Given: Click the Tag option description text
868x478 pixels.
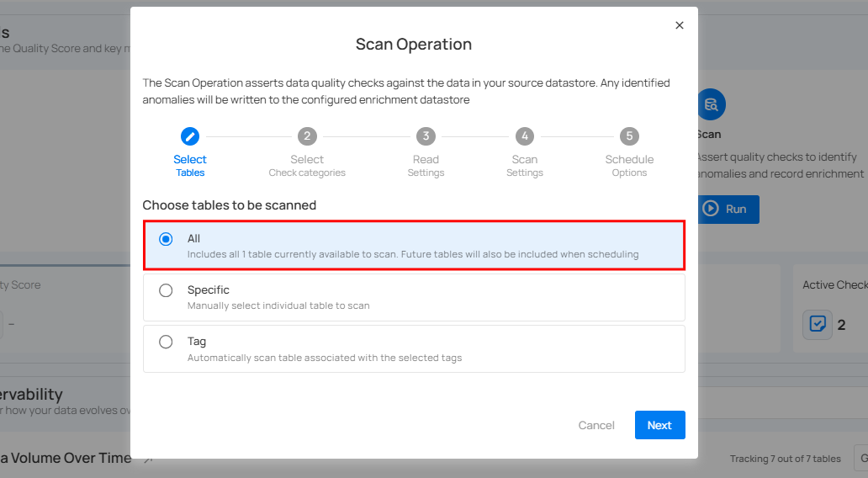Looking at the screenshot, I should click(325, 358).
